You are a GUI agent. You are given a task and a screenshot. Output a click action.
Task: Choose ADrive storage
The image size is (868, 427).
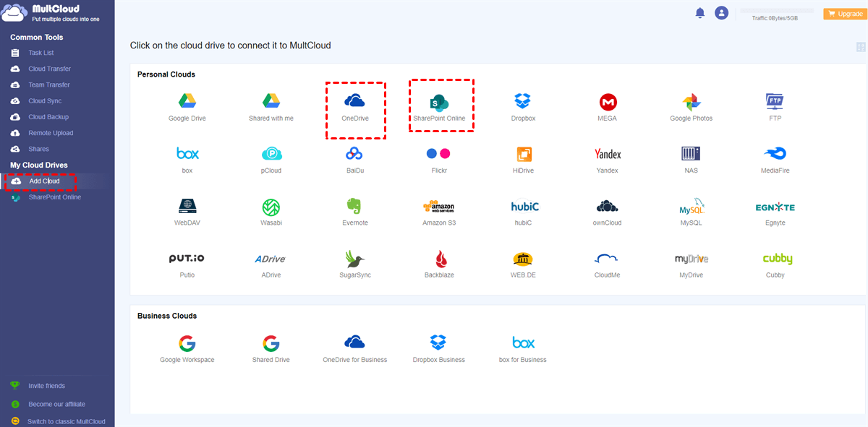click(269, 264)
